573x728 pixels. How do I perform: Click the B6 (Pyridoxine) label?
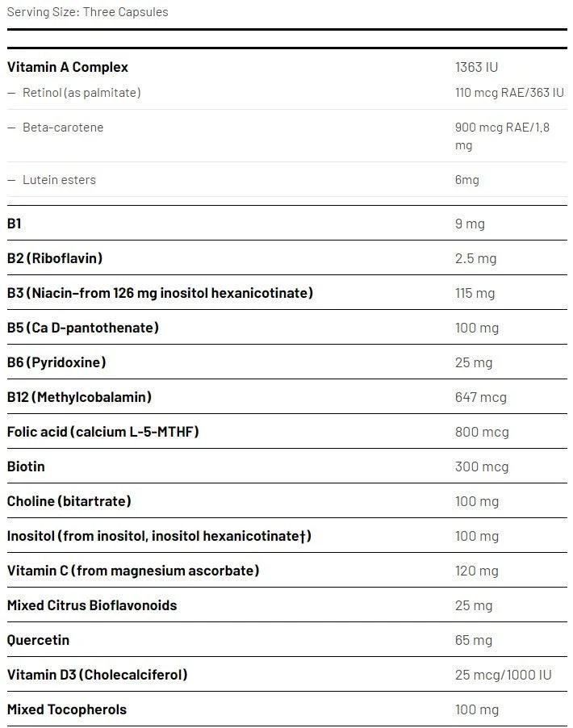click(56, 362)
